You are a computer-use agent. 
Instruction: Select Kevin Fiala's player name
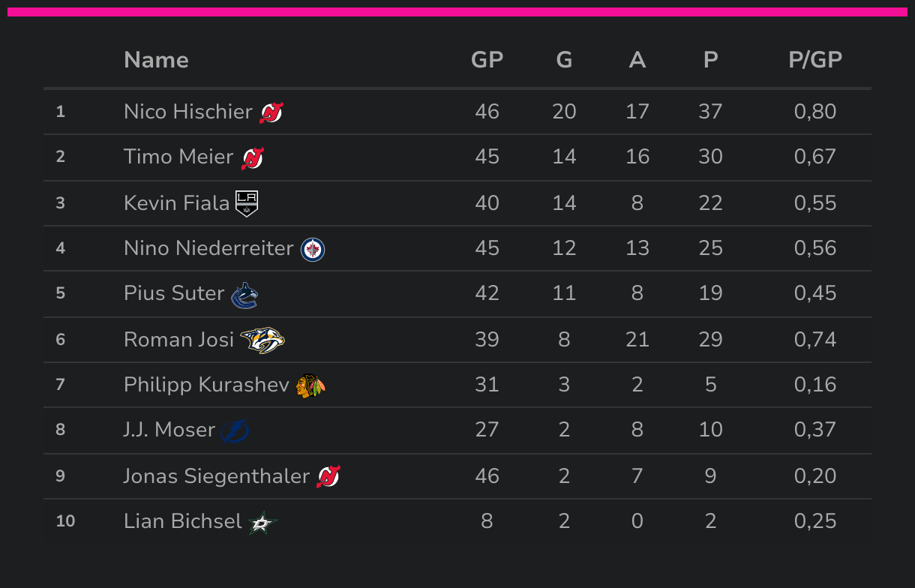pos(176,203)
